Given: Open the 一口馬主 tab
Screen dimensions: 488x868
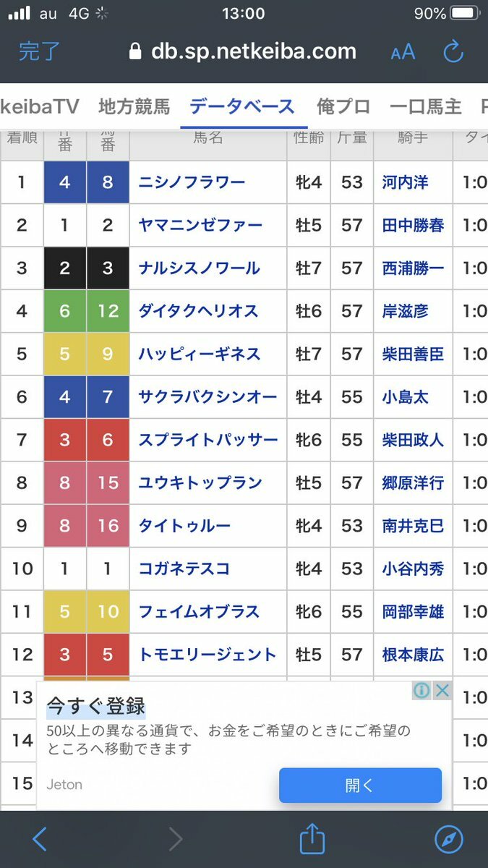Looking at the screenshot, I should point(425,106).
